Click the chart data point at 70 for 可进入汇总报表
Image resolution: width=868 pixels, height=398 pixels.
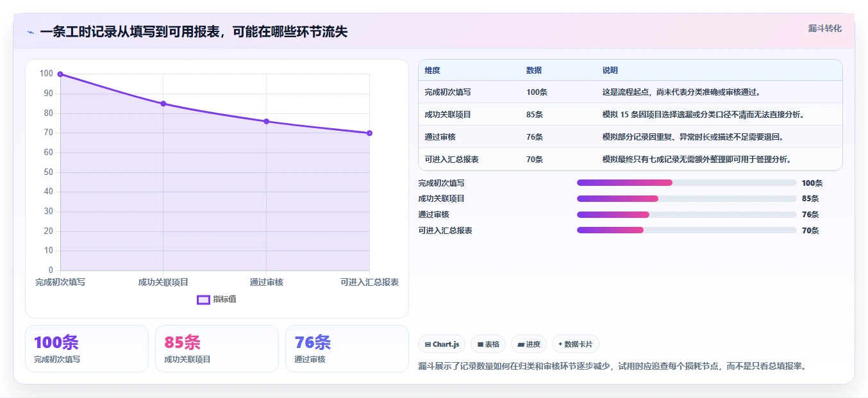370,133
